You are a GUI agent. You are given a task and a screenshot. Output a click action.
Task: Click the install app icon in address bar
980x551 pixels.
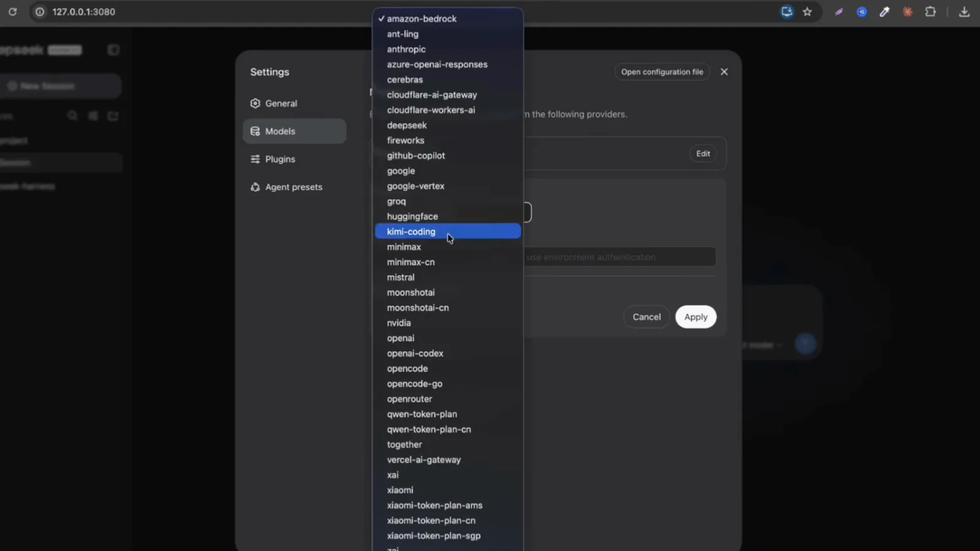click(x=787, y=12)
